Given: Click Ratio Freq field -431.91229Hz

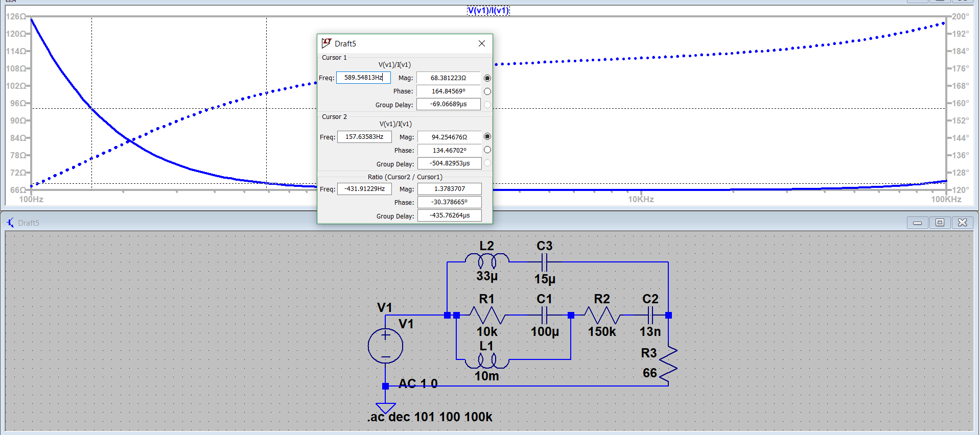Looking at the screenshot, I should 364,189.
